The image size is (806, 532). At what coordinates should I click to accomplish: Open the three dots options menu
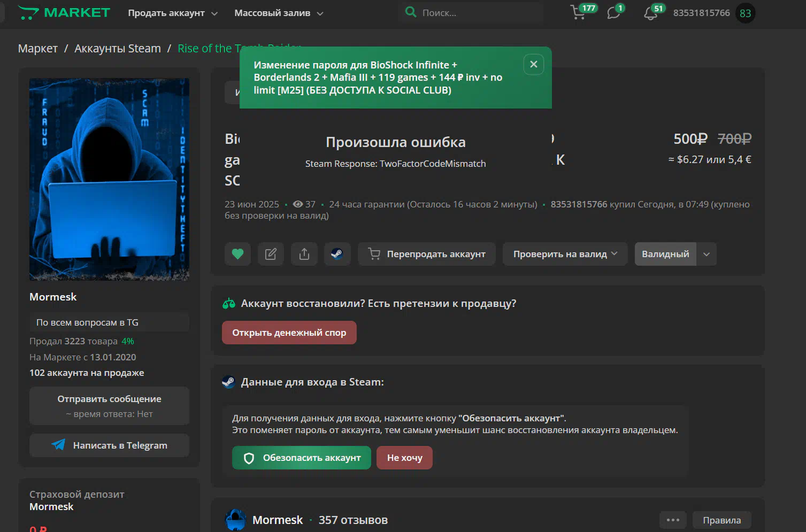673,520
